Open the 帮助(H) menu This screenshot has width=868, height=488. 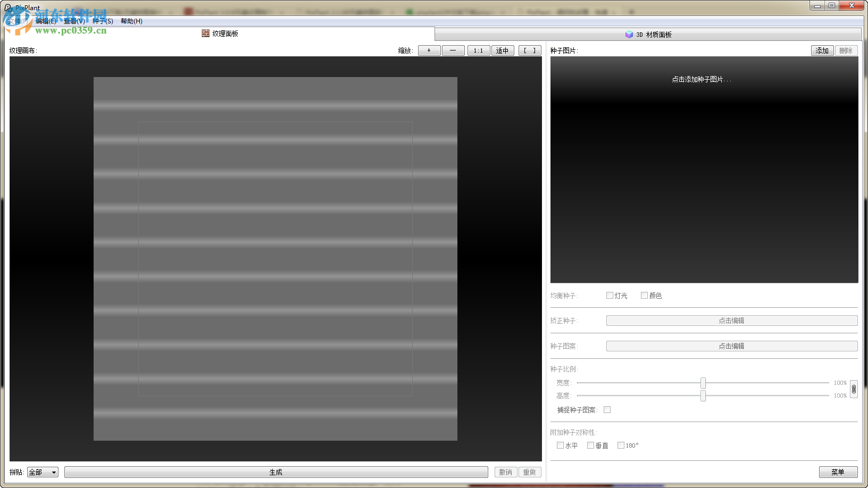(131, 21)
